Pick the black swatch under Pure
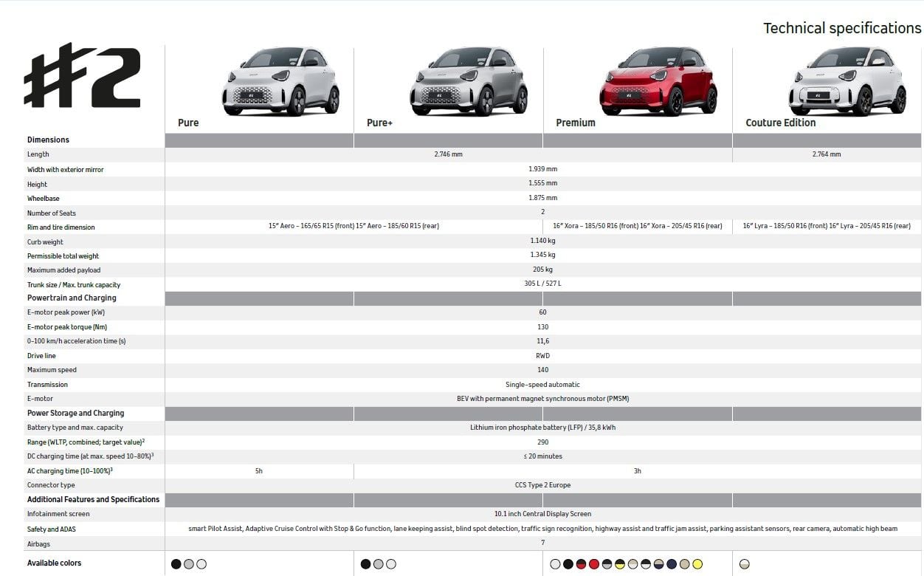The width and height of the screenshot is (924, 576). point(176,564)
